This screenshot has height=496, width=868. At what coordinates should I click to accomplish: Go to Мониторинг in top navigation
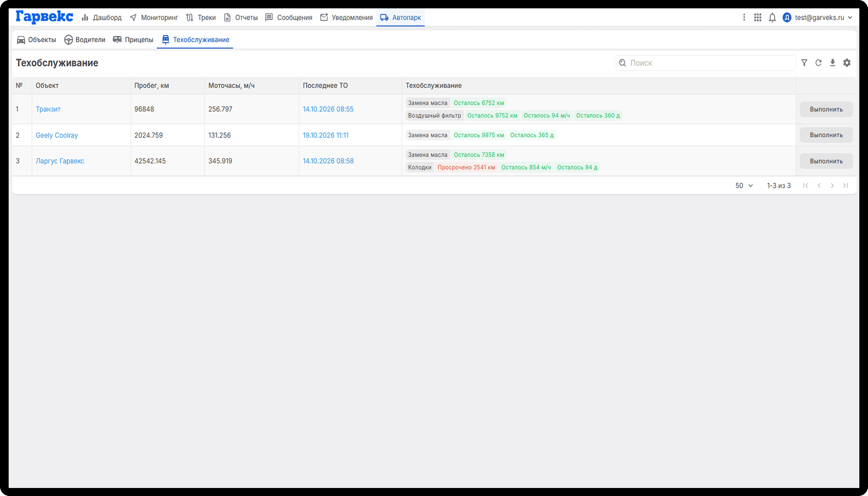click(154, 17)
